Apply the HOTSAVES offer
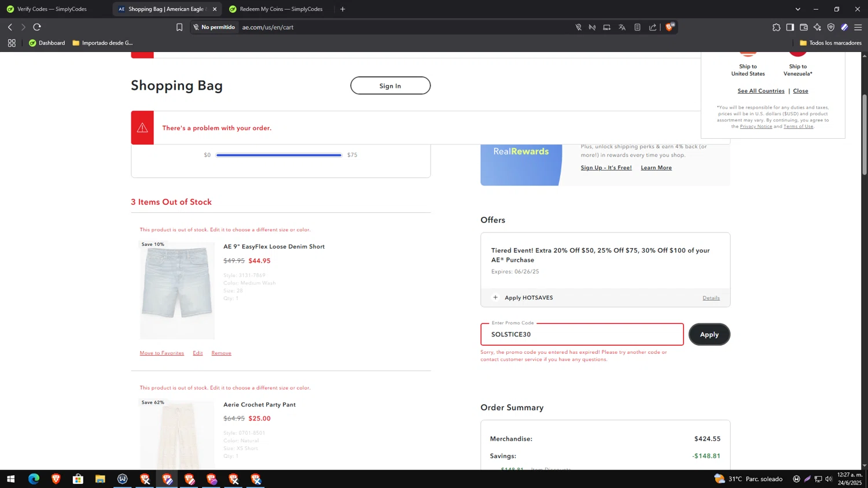 [523, 298]
